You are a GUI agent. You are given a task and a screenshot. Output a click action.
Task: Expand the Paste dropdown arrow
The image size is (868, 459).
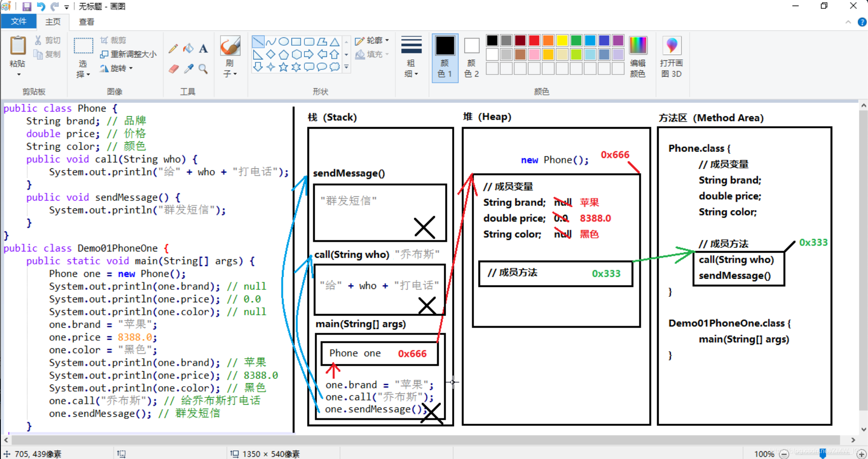click(18, 74)
